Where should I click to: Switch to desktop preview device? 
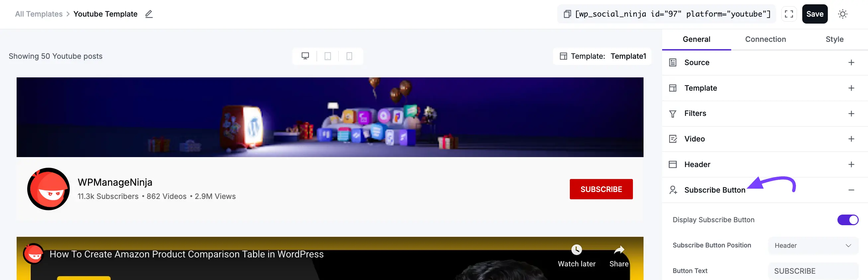[x=305, y=56]
